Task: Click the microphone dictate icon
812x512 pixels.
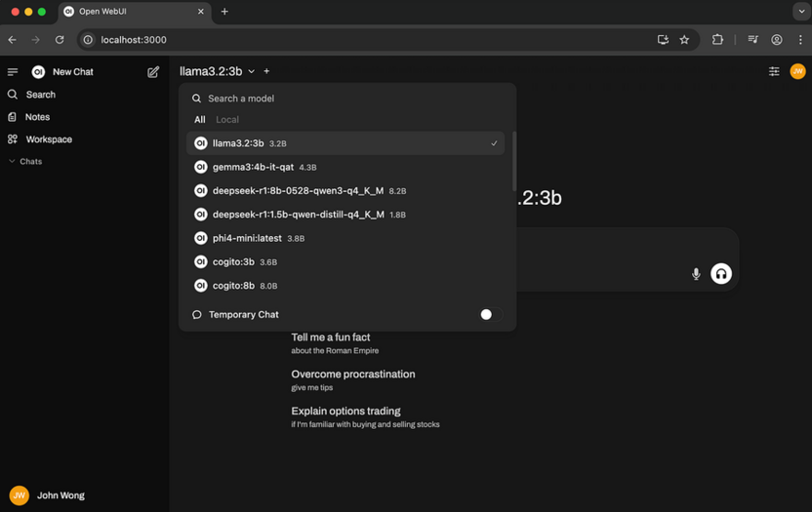Action: tap(696, 273)
